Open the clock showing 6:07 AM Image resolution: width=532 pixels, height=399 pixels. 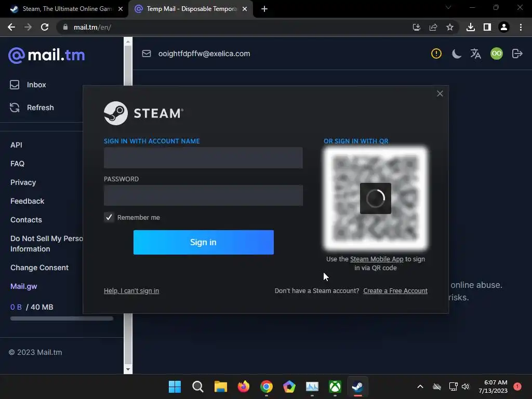tap(493, 387)
